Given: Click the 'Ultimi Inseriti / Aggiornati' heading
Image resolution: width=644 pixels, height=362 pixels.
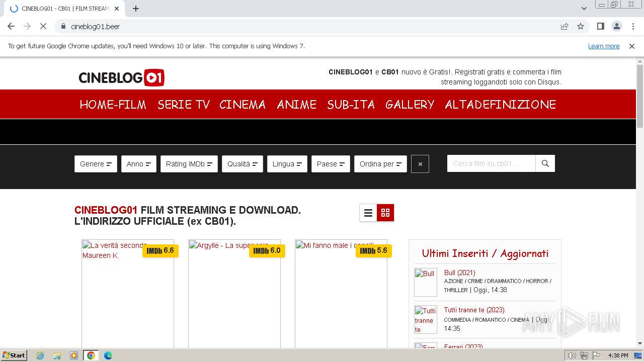Looking at the screenshot, I should [485, 253].
